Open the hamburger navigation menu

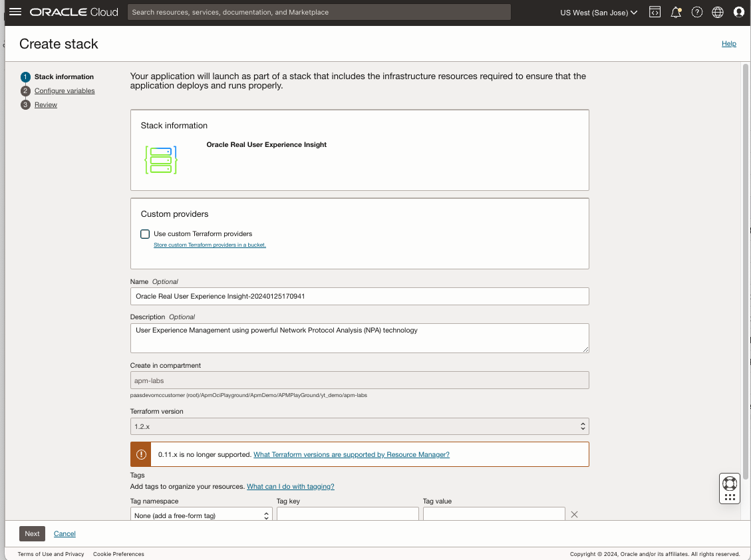point(15,12)
